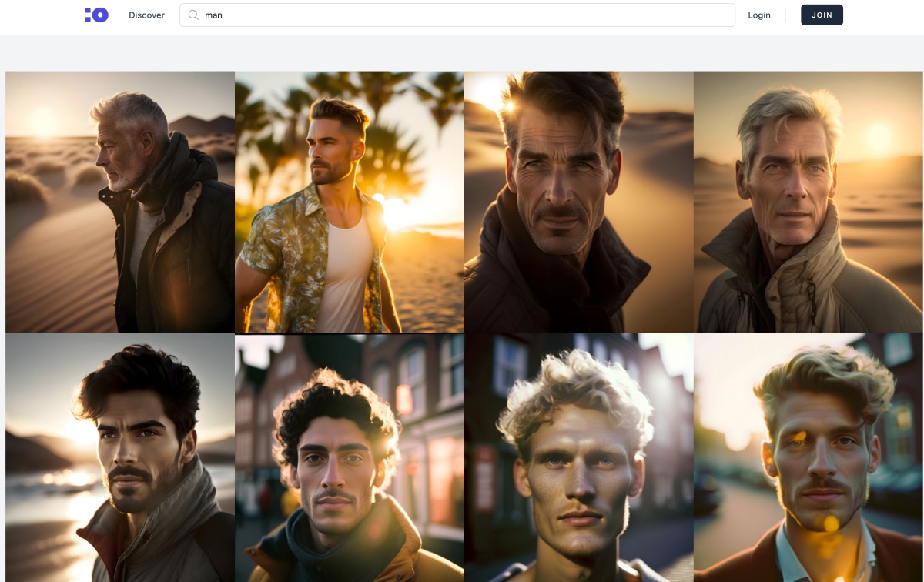This screenshot has width=924, height=582.
Task: Click the magnifying glass search icon
Action: click(x=193, y=15)
